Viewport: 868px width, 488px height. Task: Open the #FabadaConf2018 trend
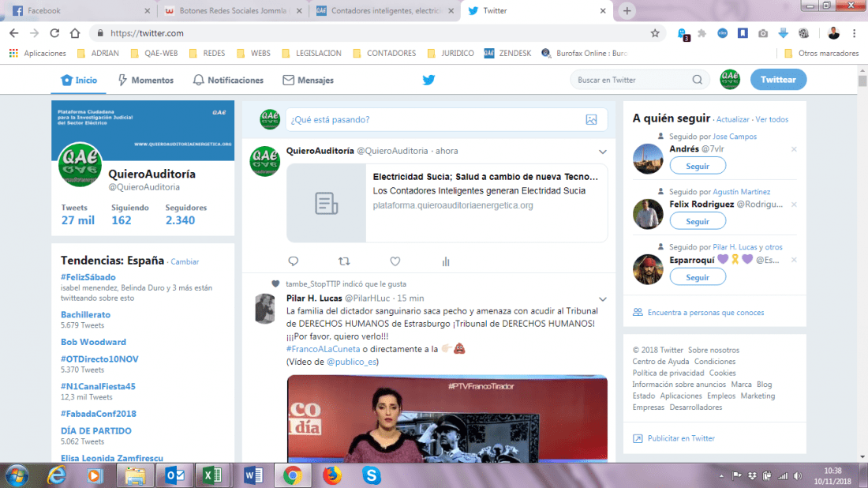98,414
